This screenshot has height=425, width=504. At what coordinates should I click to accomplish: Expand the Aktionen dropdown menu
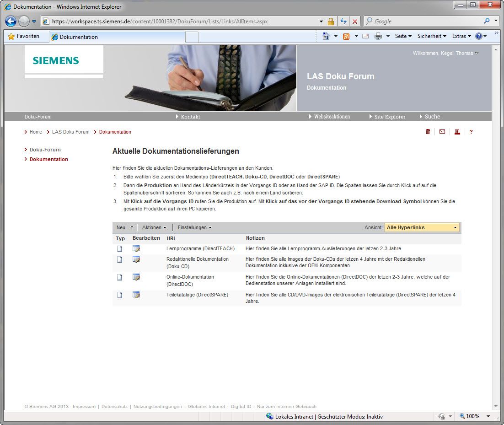point(154,227)
